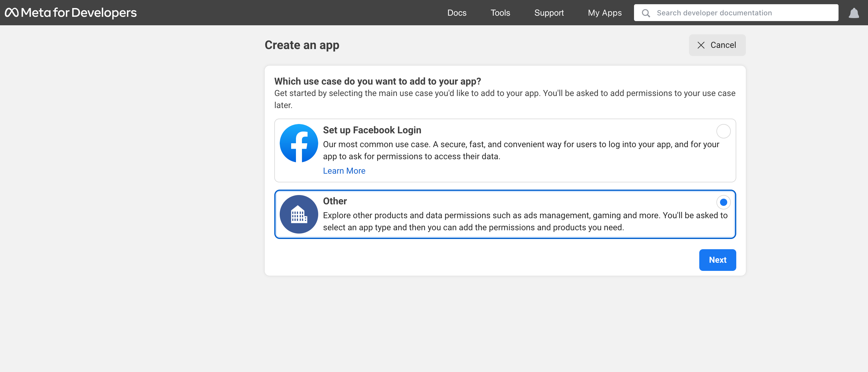The width and height of the screenshot is (868, 372).
Task: Click the Other building icon
Action: (299, 214)
